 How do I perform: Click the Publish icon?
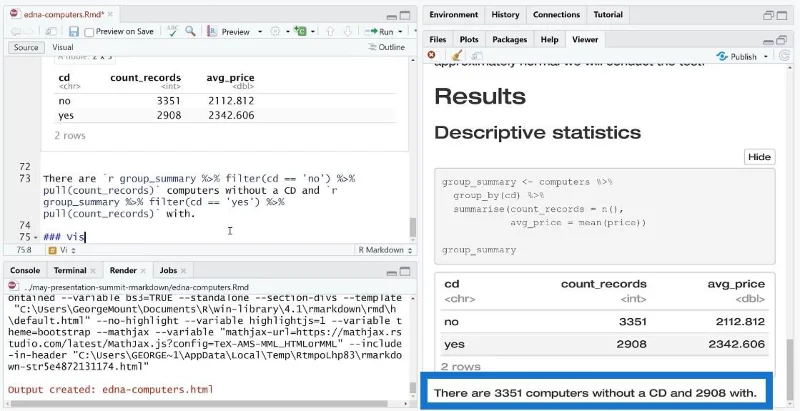pyautogui.click(x=722, y=56)
